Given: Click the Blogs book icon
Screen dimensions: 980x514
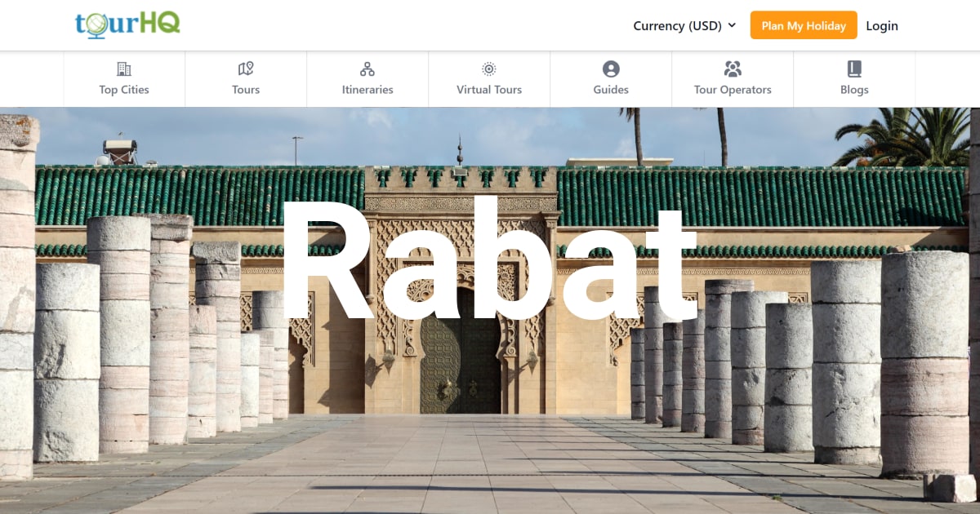Looking at the screenshot, I should (854, 69).
